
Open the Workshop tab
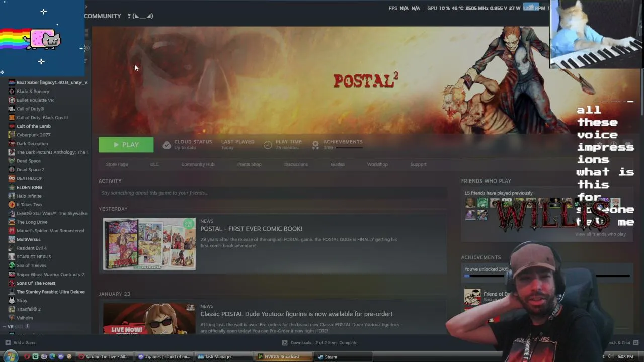click(x=377, y=164)
